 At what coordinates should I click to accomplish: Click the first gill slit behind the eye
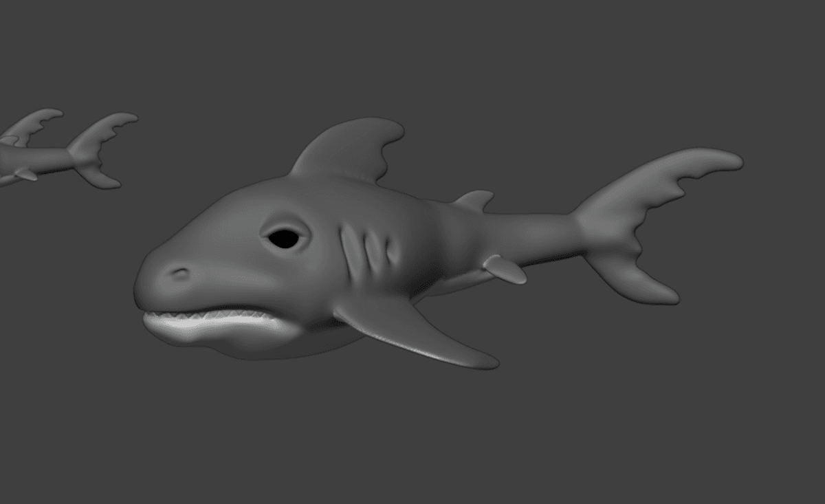pyautogui.click(x=352, y=252)
